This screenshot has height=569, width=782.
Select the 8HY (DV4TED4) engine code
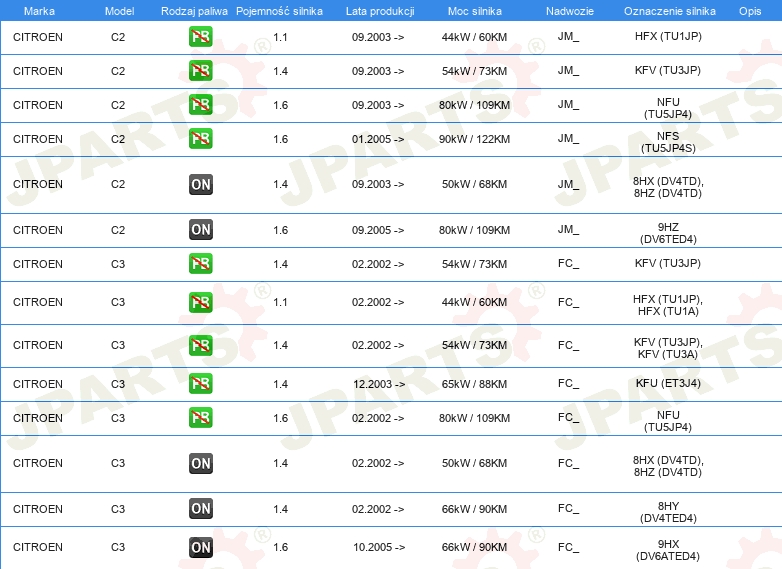pyautogui.click(x=668, y=512)
